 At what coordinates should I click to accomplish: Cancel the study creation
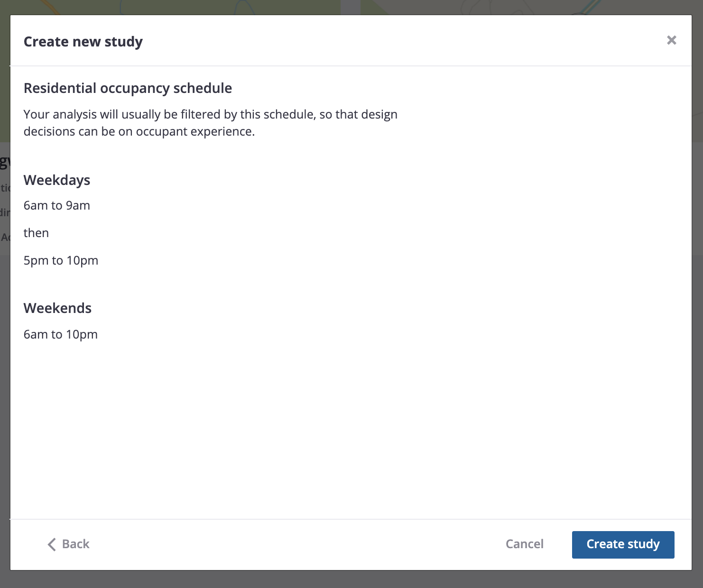524,544
